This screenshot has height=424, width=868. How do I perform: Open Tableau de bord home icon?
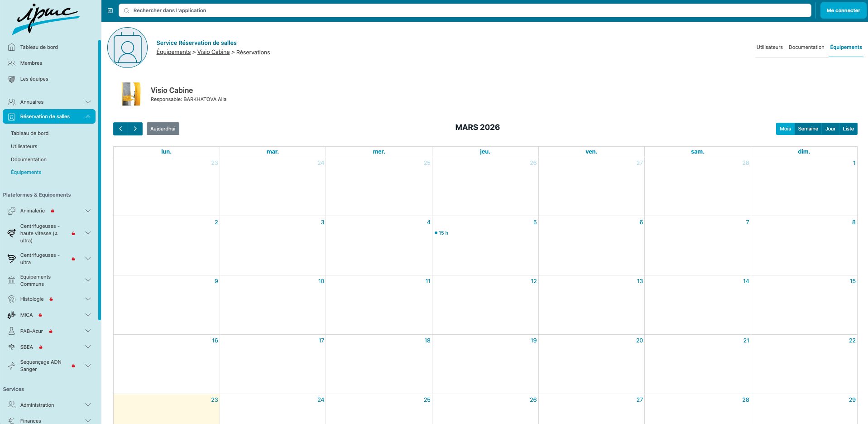click(12, 47)
